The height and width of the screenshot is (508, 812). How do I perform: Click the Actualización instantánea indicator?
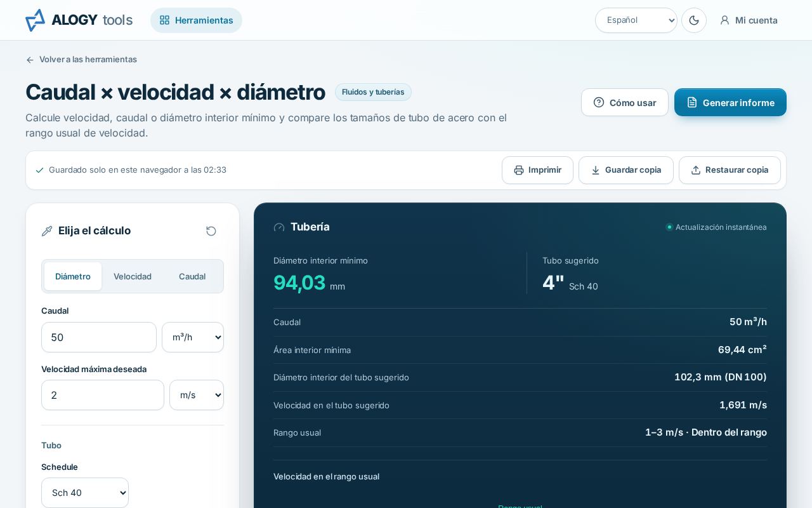pyautogui.click(x=716, y=227)
